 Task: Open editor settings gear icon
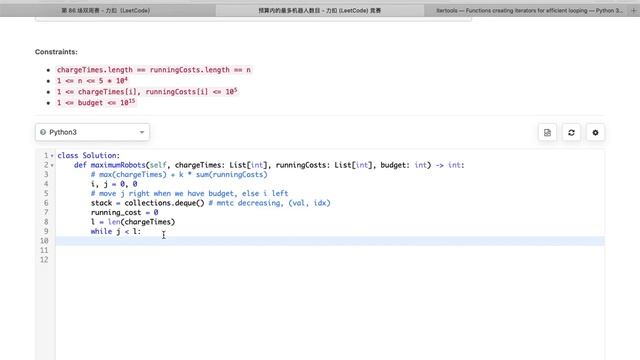595,133
